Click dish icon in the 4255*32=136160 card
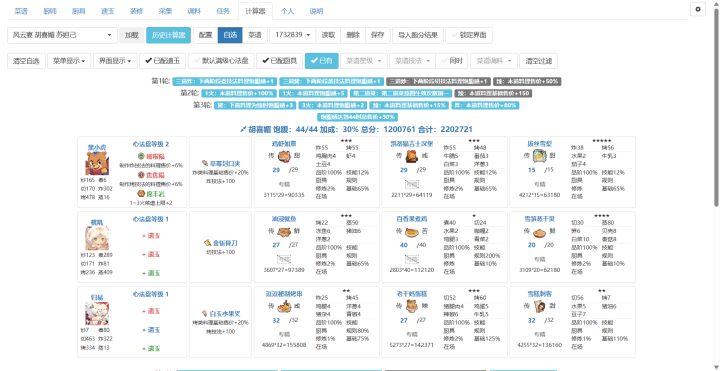 pos(539,306)
